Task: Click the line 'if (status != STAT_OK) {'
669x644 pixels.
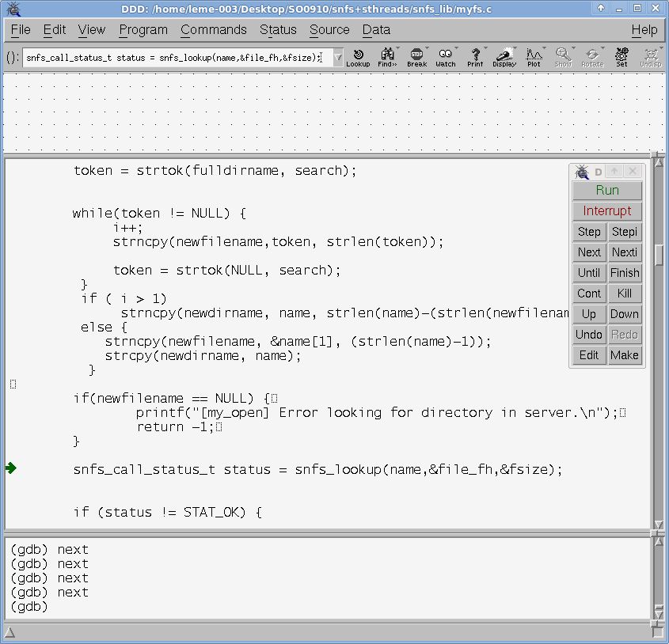Action: pos(168,512)
